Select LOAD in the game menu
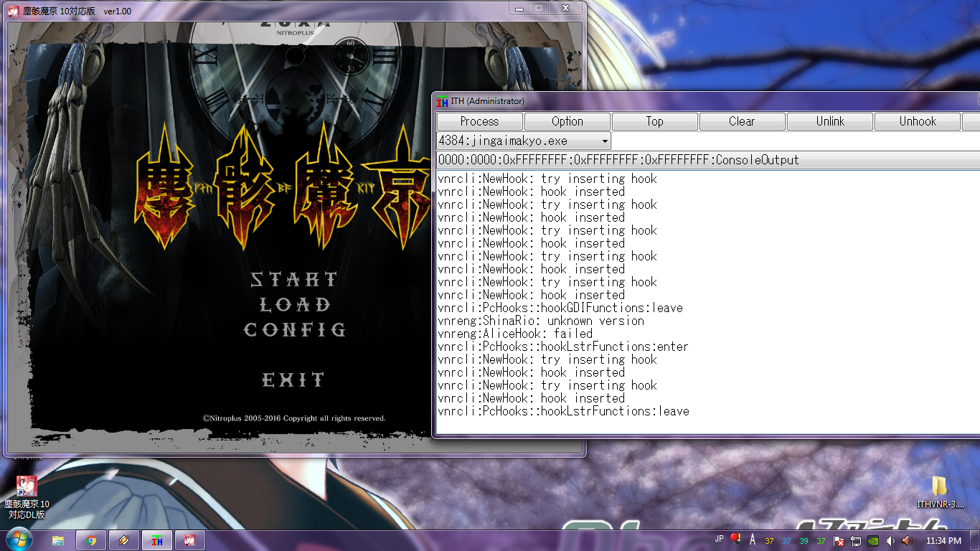Viewport: 980px width, 551px height. coord(295,305)
